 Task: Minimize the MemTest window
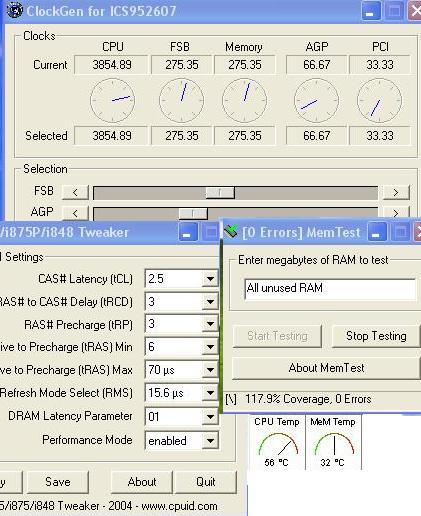point(377,232)
